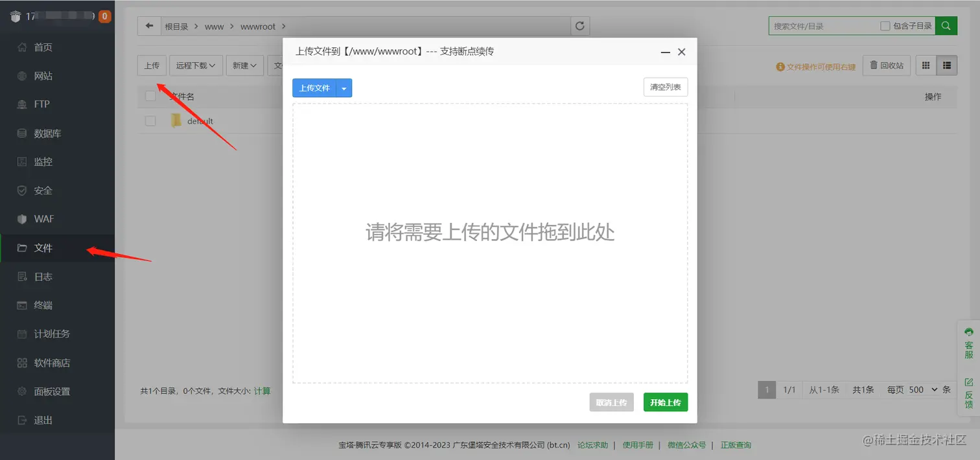Enable the 包含子目录 checkbox
The height and width of the screenshot is (460, 980).
point(886,25)
